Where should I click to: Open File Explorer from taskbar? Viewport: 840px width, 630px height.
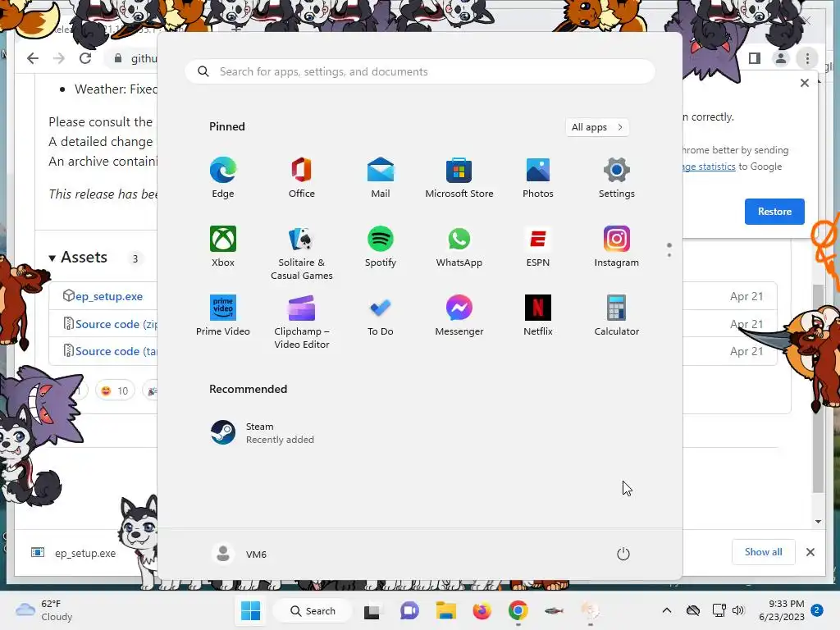pos(445,610)
